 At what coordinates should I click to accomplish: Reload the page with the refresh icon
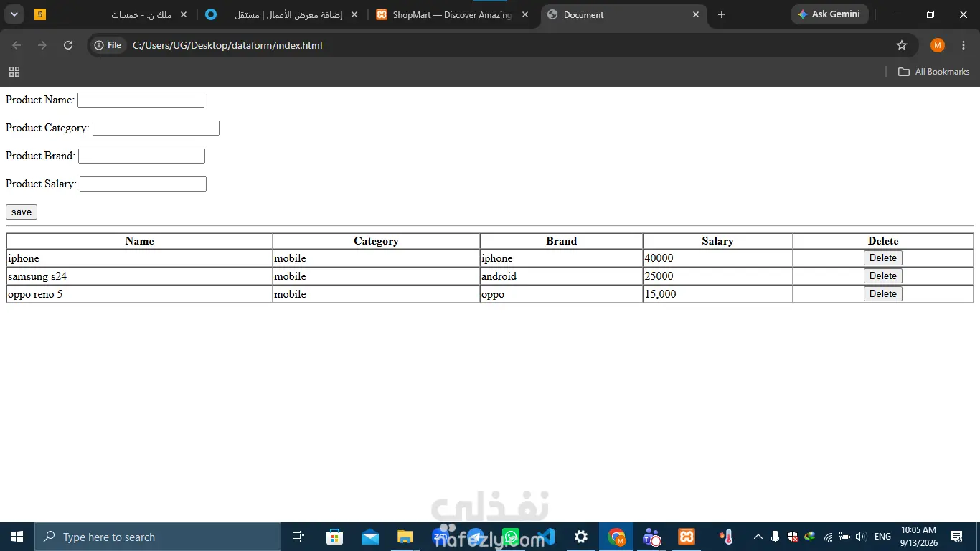click(68, 45)
